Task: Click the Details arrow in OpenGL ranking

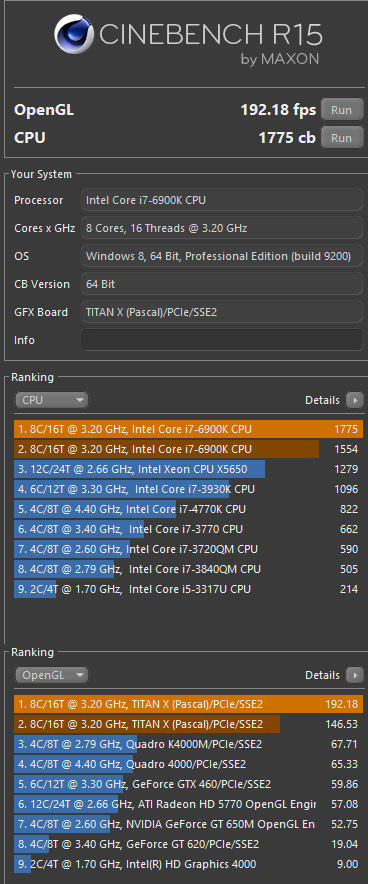Action: [354, 675]
